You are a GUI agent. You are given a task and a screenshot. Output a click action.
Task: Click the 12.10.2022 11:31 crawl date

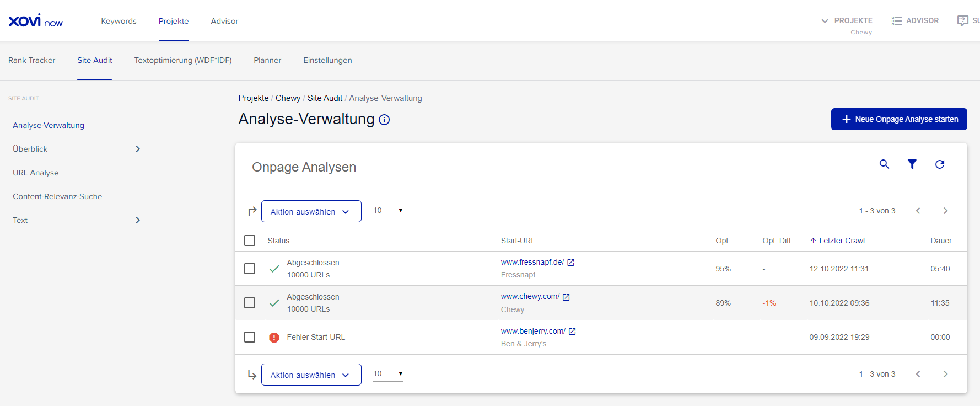coord(839,269)
